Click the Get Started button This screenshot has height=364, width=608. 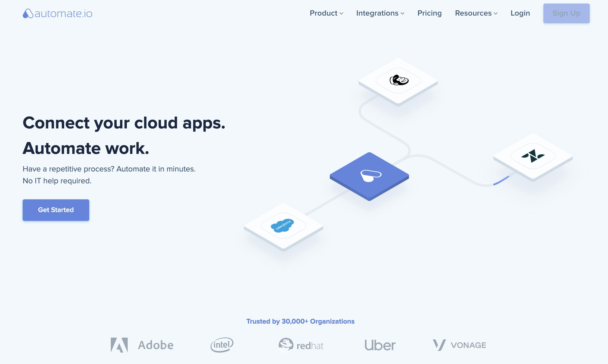tap(56, 210)
